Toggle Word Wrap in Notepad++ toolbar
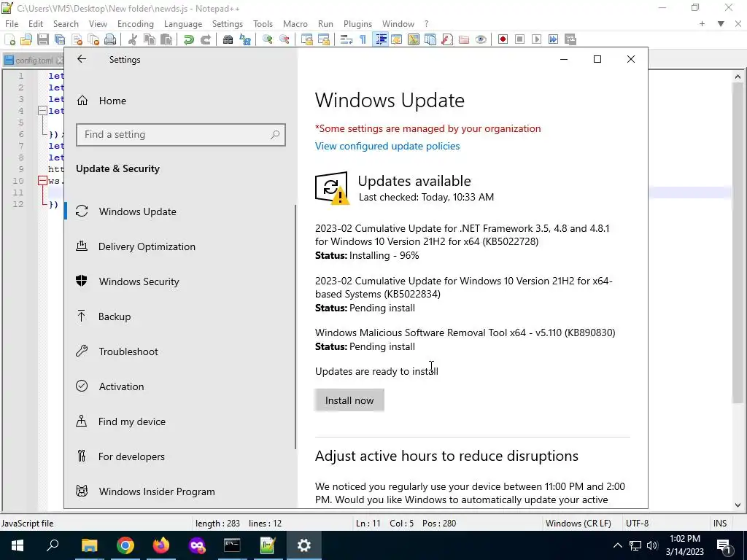Viewport: 747px width, 560px height. pyautogui.click(x=347, y=39)
